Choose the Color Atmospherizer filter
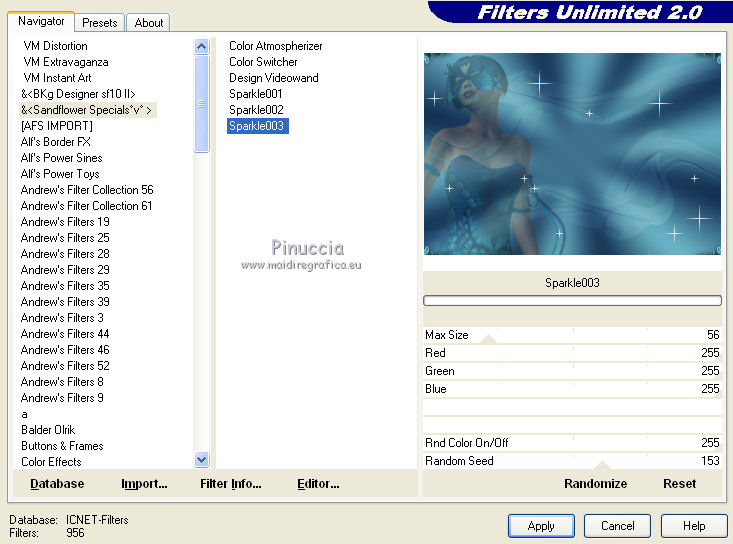 click(x=275, y=46)
